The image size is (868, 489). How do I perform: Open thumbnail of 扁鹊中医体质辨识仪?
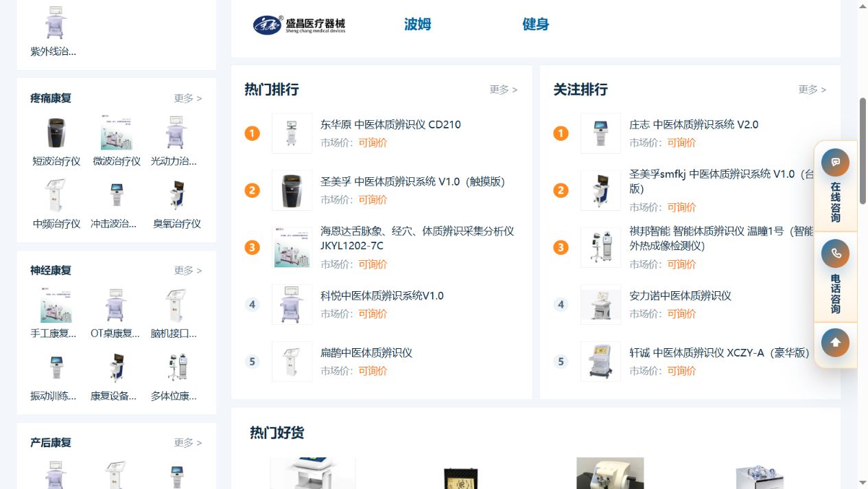click(x=292, y=361)
